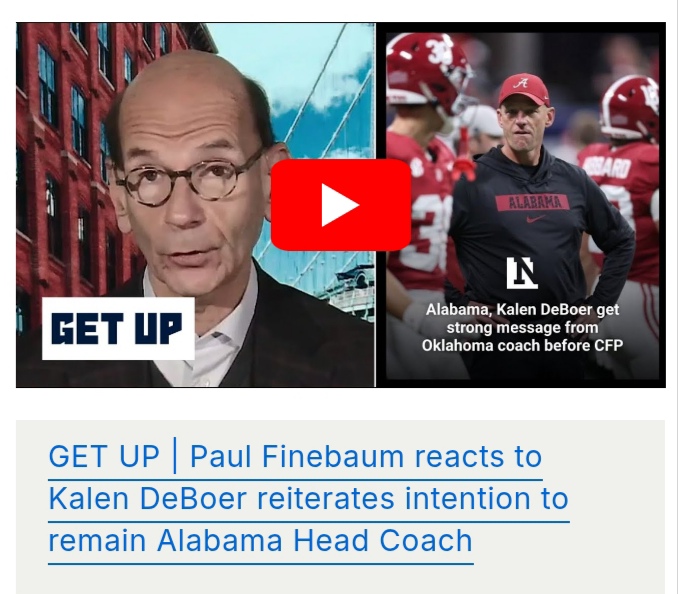Click the ALABAMA label on the hoodie
This screenshot has height=594, width=678.
click(534, 203)
